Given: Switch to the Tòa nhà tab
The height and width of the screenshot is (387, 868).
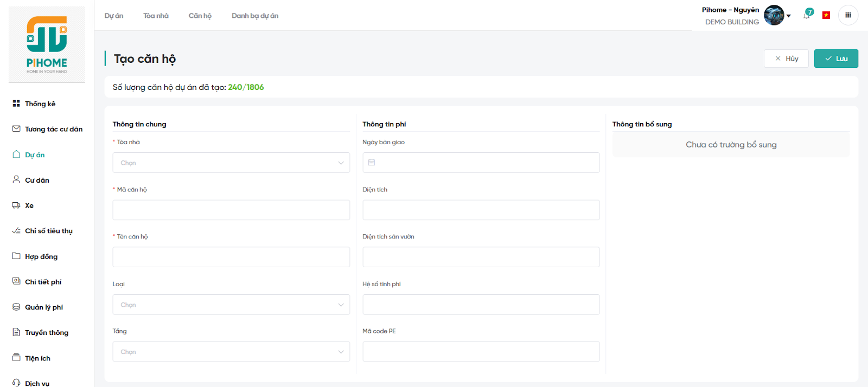Looking at the screenshot, I should tap(156, 16).
